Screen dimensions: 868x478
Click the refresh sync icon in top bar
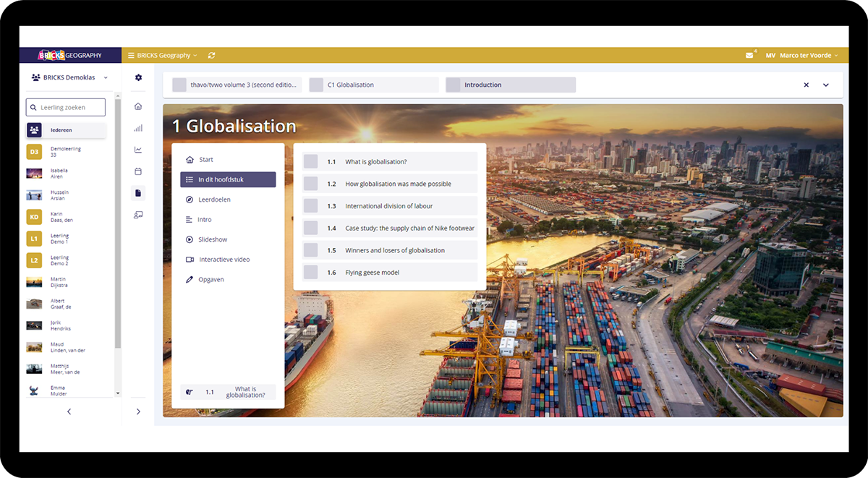(x=211, y=55)
